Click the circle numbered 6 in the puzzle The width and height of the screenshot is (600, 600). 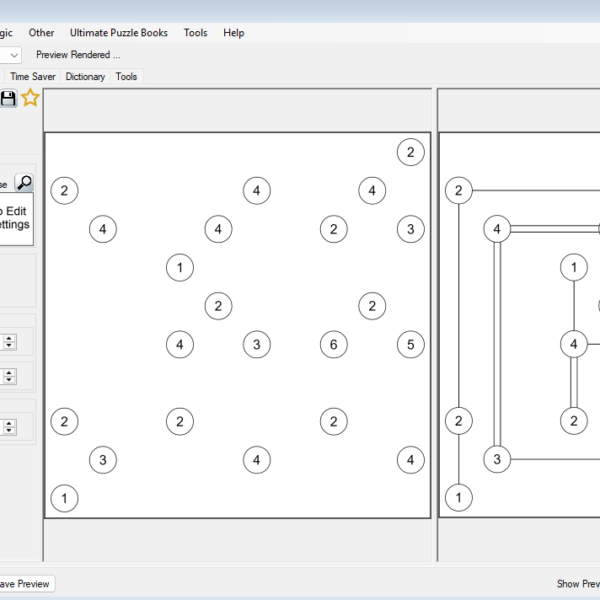(x=334, y=345)
